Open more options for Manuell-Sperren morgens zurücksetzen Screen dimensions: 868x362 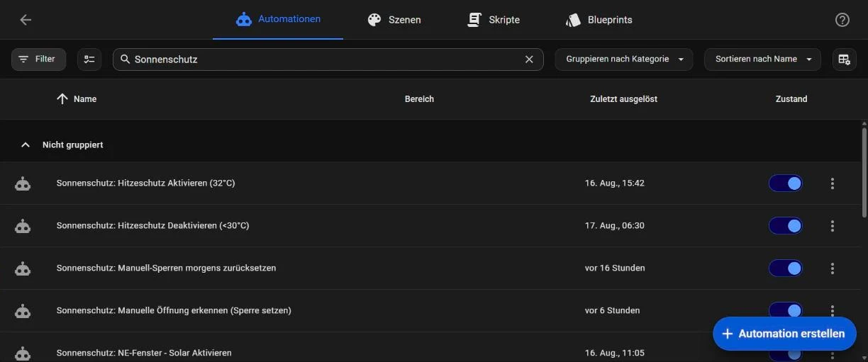[833, 268]
